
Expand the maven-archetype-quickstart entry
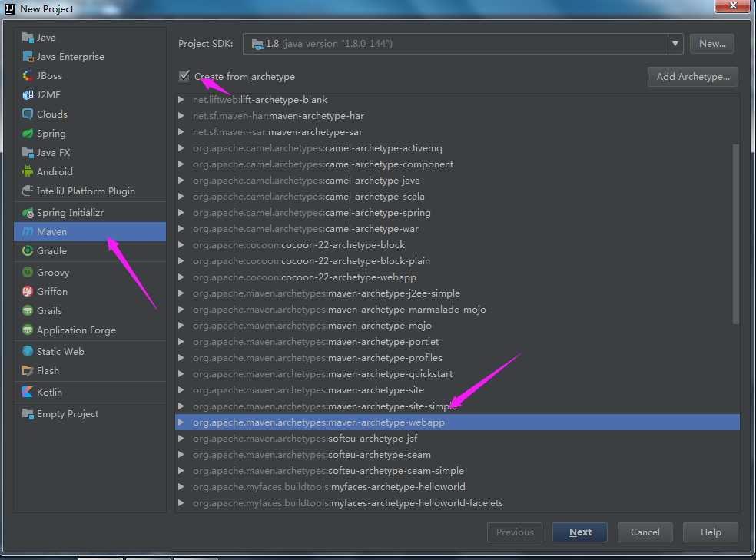coord(181,374)
